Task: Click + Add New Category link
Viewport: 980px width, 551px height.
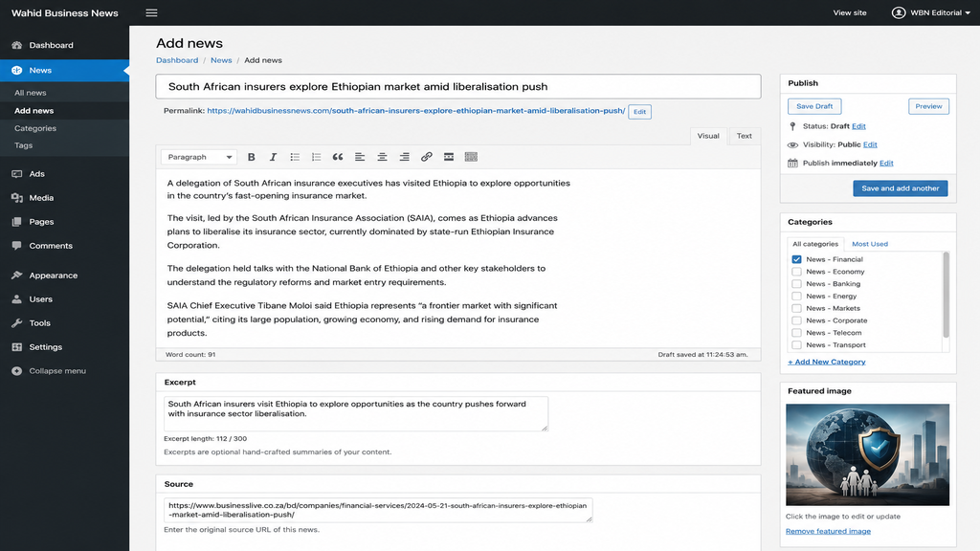Action: [x=826, y=362]
